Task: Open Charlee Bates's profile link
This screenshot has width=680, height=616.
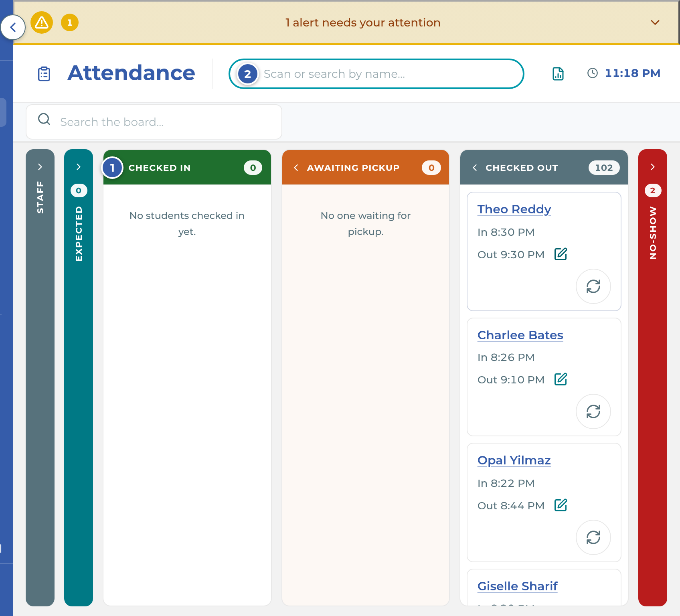Action: point(520,335)
